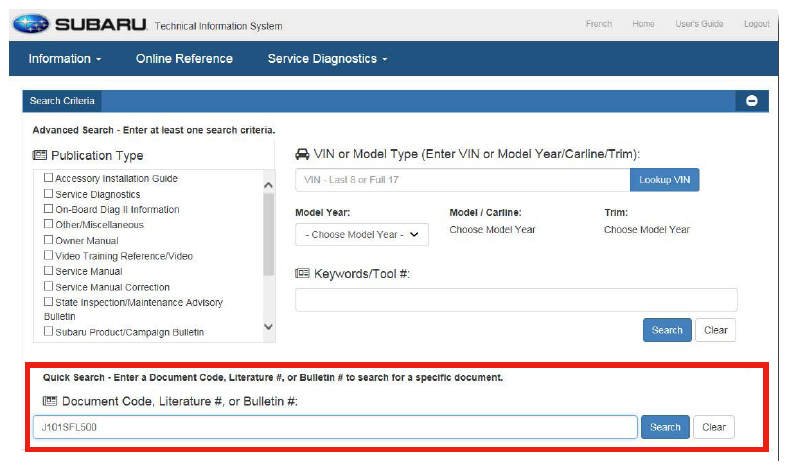The height and width of the screenshot is (470, 788).
Task: Check Service Manual Correction
Action: [x=48, y=286]
